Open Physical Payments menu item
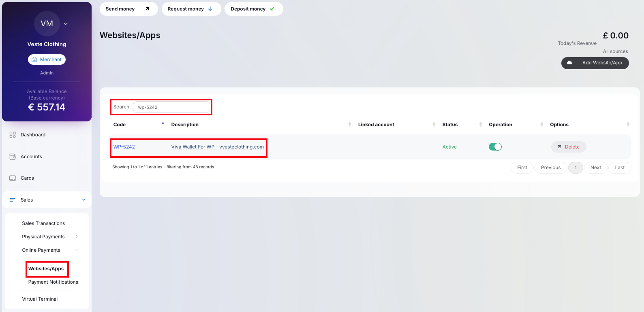The image size is (644, 312). click(x=43, y=237)
